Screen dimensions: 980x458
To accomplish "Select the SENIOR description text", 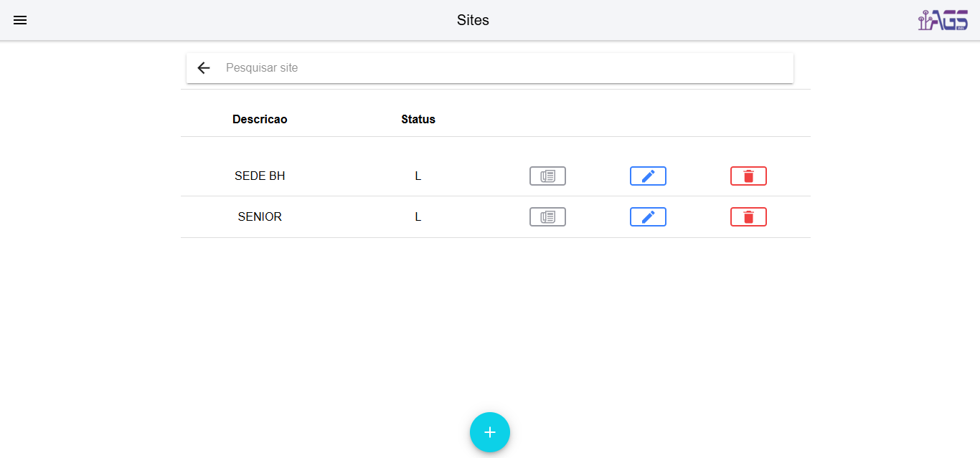I will click(x=260, y=216).
